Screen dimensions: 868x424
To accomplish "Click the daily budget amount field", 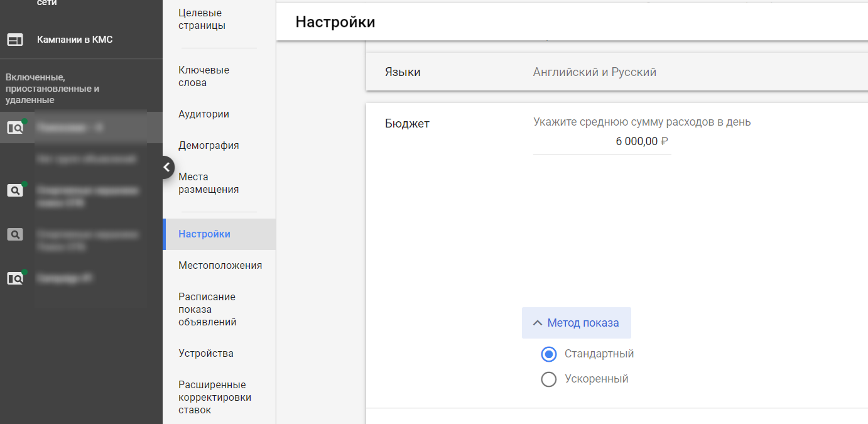I will coord(602,141).
